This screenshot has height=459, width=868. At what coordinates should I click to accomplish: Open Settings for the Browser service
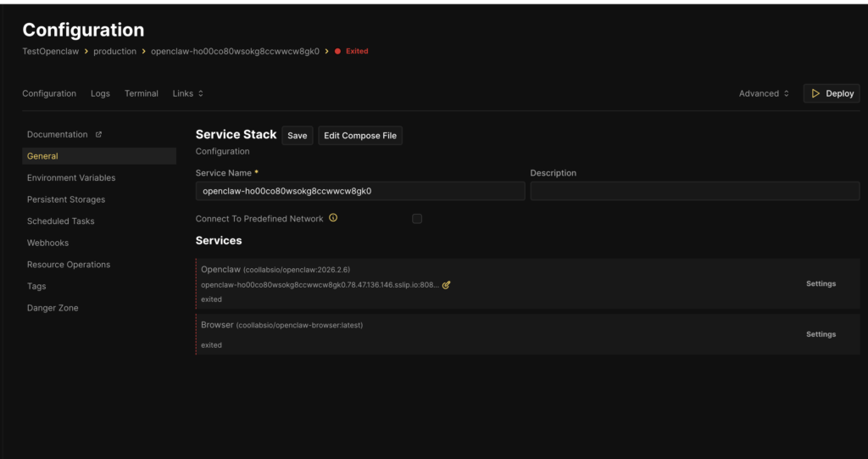coord(821,334)
